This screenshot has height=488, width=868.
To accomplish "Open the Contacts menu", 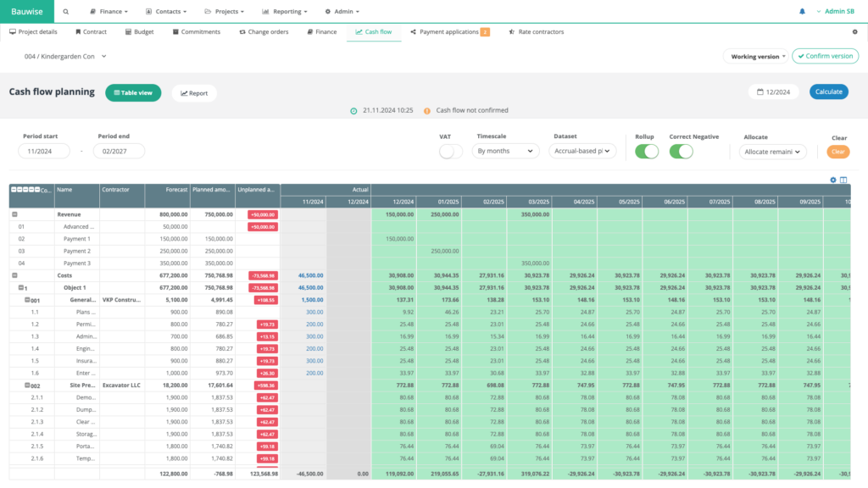I will (x=166, y=12).
